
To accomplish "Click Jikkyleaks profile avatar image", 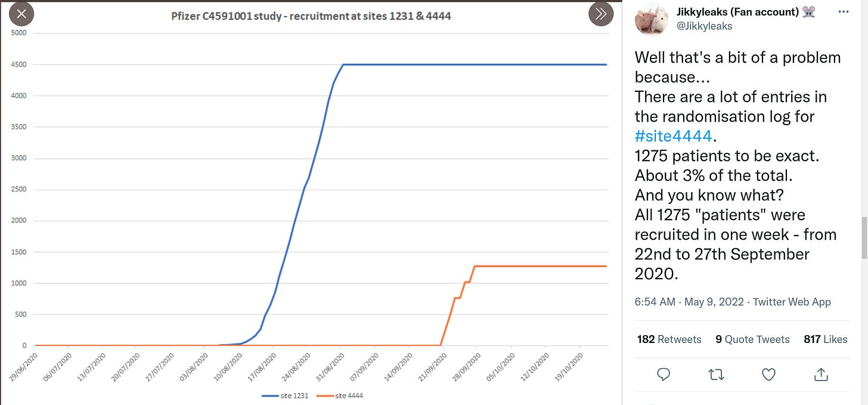I will point(652,18).
